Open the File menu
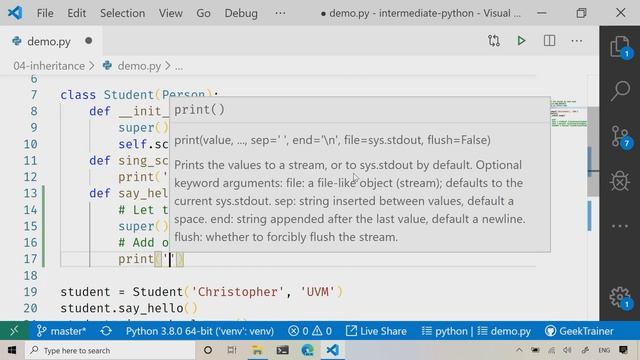 point(45,13)
